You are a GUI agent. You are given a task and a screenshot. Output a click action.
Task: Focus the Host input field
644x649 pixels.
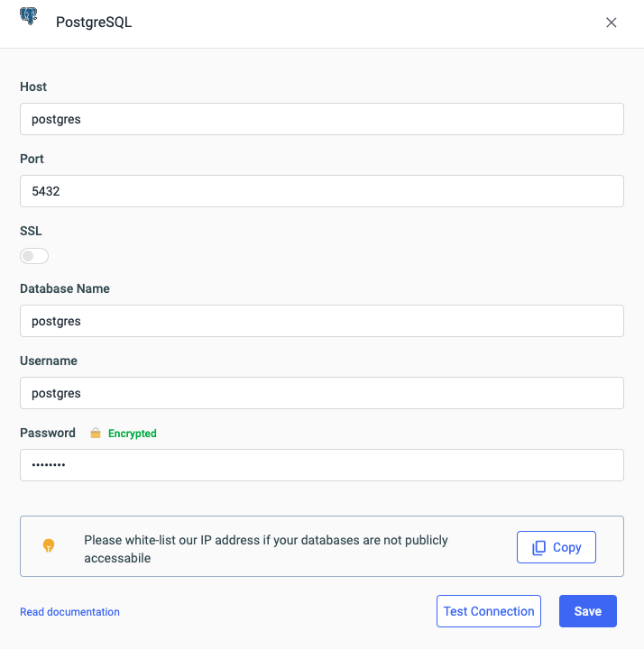(321, 119)
